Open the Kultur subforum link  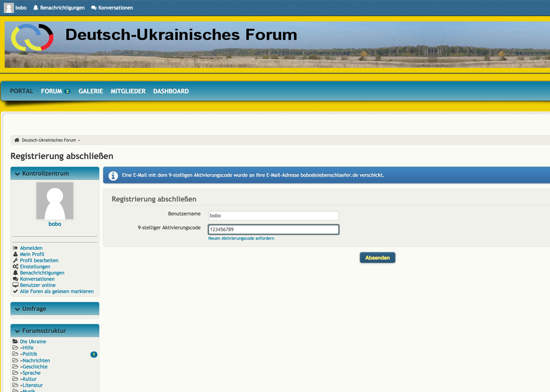coord(29,379)
